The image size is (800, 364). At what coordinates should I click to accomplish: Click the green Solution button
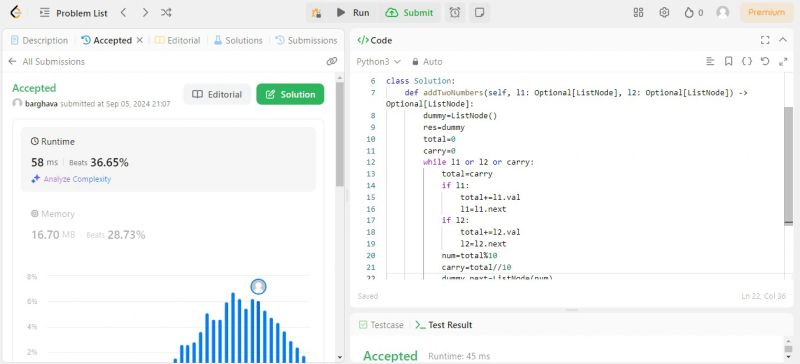pyautogui.click(x=290, y=94)
